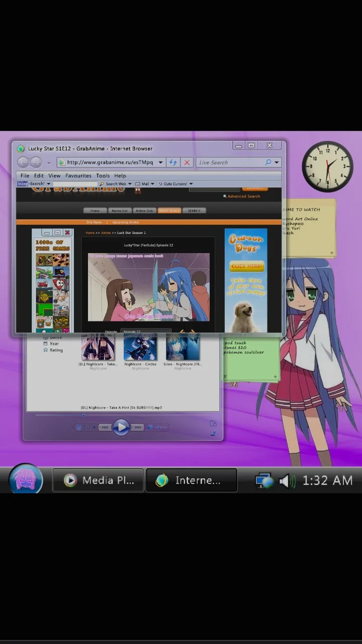The height and width of the screenshot is (644, 362).
Task: Go back with the browser back arrow
Action: (23, 163)
